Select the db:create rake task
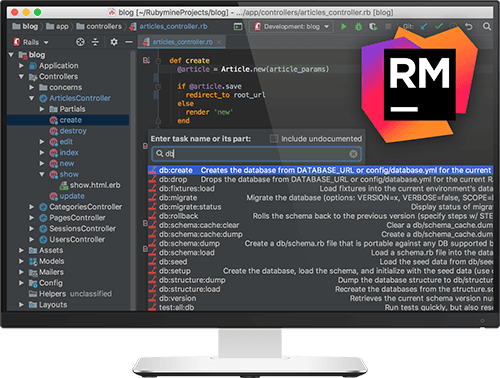500x378 pixels. tap(320, 170)
